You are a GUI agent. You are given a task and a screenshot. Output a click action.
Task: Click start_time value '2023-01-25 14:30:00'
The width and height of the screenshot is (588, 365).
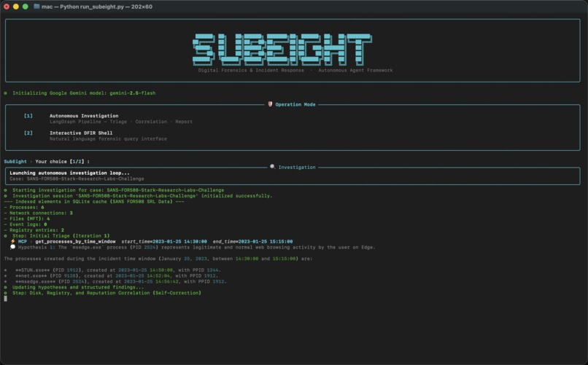pos(179,241)
